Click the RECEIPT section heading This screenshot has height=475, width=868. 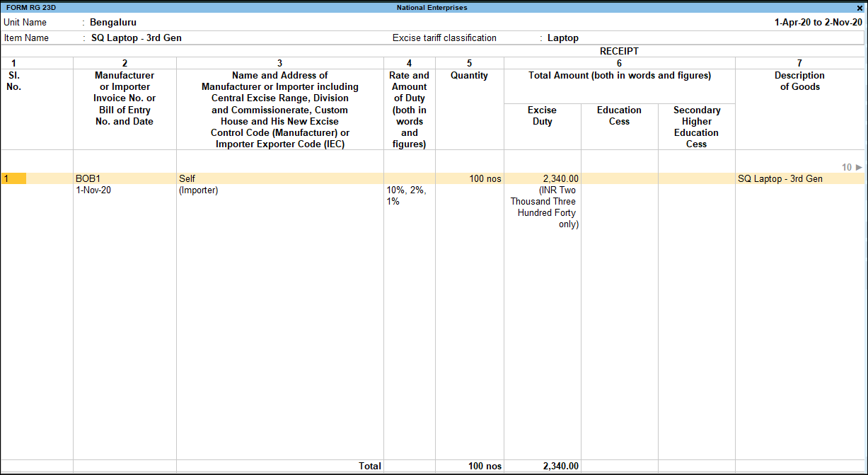pyautogui.click(x=619, y=52)
